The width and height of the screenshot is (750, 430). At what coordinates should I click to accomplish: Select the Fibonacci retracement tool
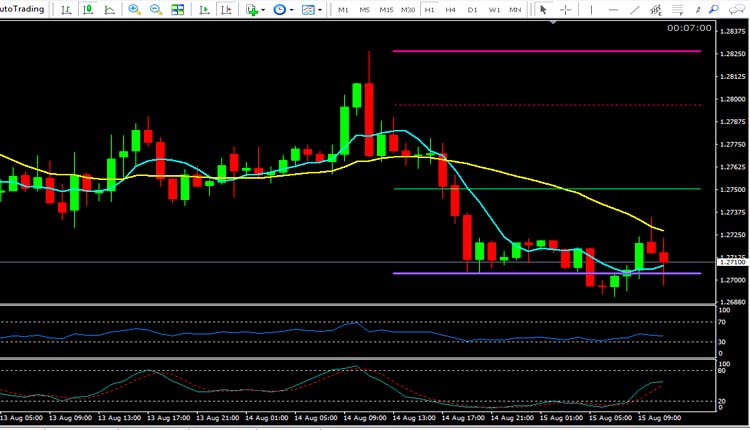677,9
